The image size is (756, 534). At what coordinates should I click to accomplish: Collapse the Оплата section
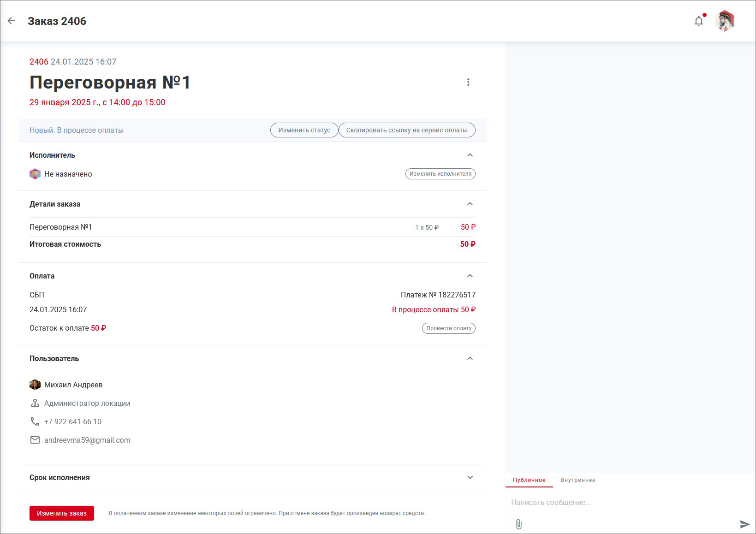[470, 276]
